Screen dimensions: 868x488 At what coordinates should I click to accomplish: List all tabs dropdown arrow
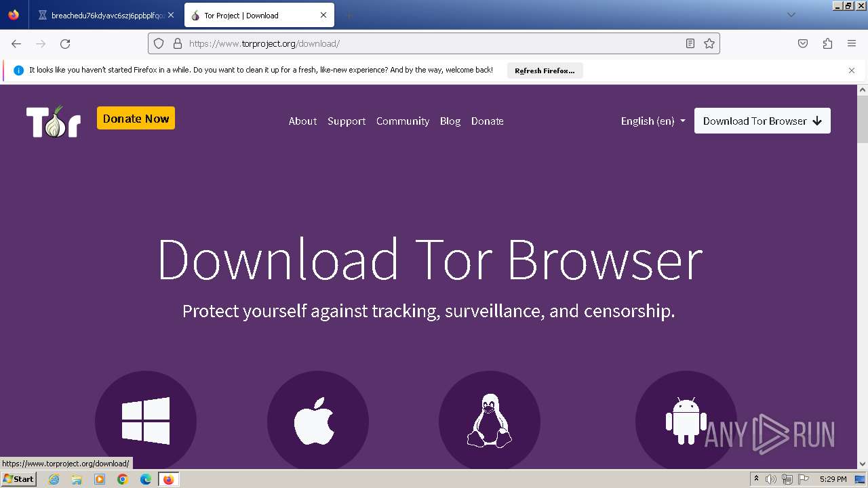[791, 15]
